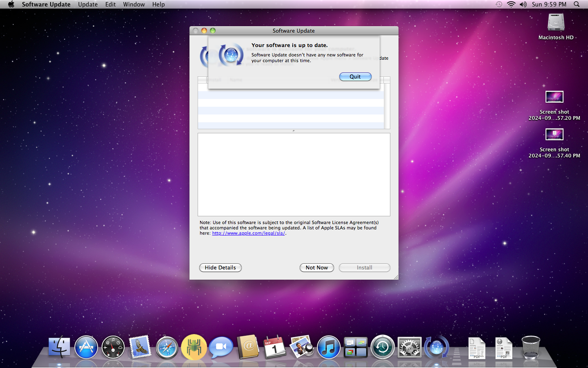Launch Preview from the Dock
Screen dimensions: 588x368
(x=302, y=347)
